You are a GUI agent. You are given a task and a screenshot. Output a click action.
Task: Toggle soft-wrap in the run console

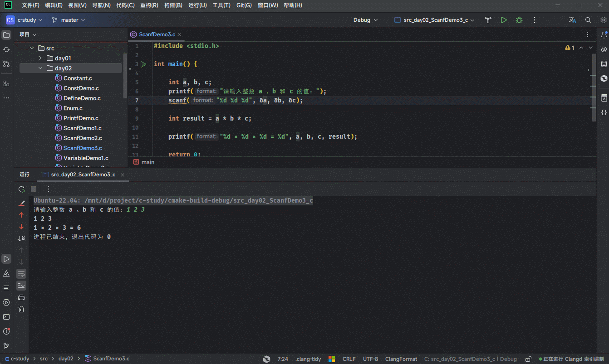pos(21,274)
